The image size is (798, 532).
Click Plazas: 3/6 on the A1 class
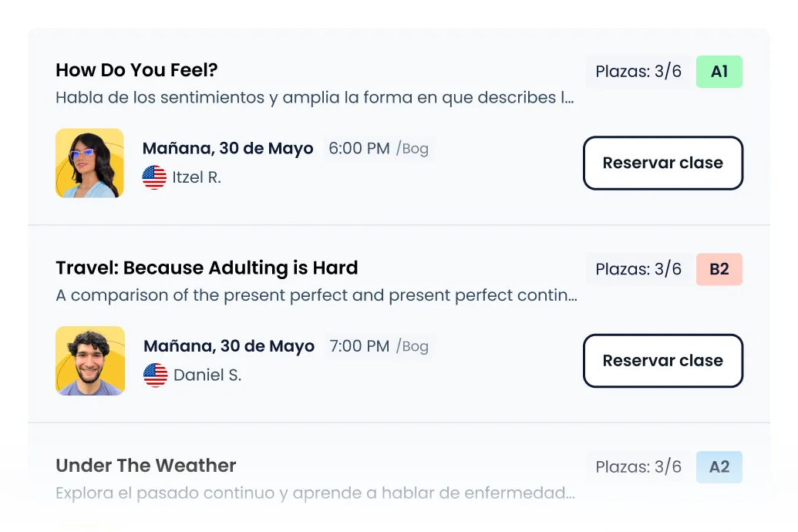[x=638, y=72]
